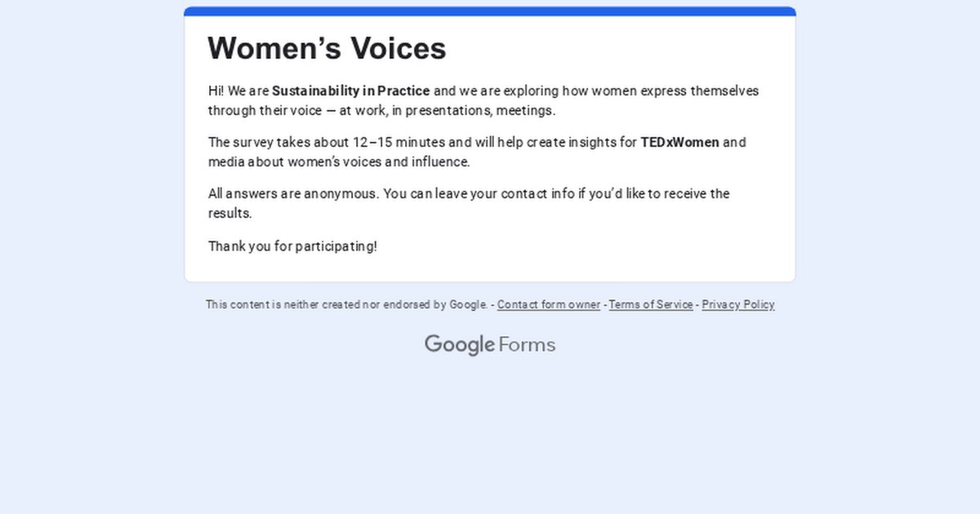Click the not endorsed by Google disclaimer
Image resolution: width=980 pixels, height=514 pixels.
tap(347, 304)
